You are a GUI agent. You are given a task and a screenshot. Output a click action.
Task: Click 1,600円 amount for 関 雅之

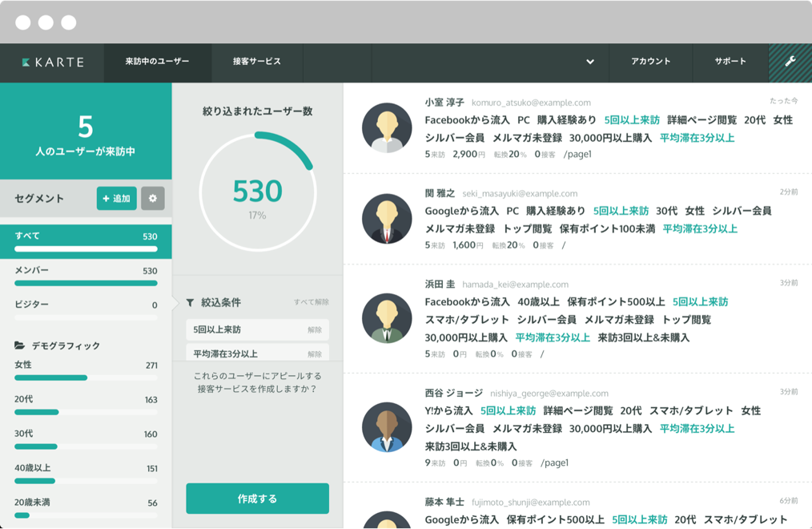point(468,245)
